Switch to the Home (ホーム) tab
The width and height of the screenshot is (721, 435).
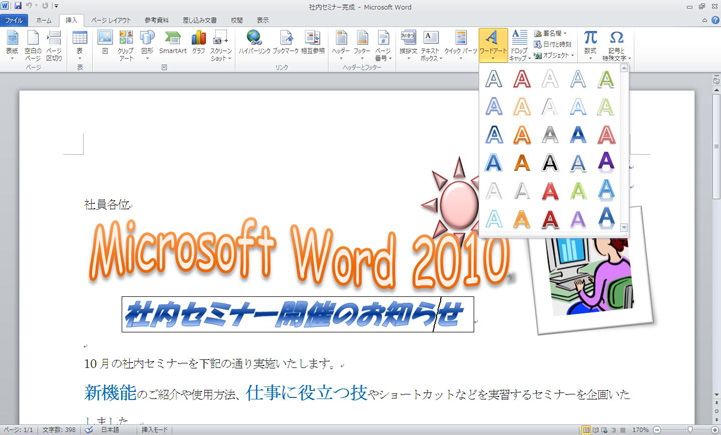pos(44,20)
